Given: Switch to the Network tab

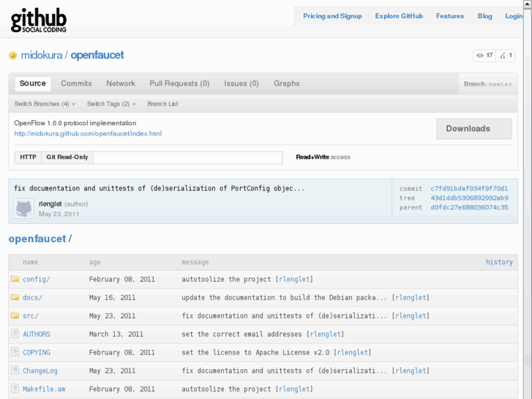Looking at the screenshot, I should pos(121,83).
